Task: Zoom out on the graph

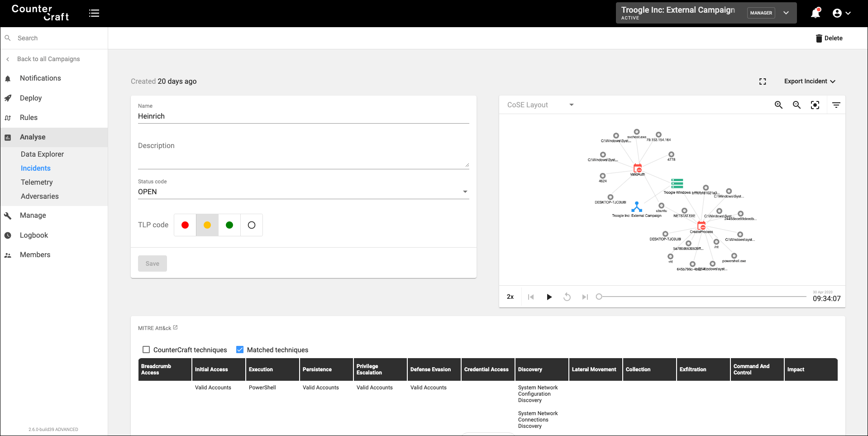Action: coord(796,105)
